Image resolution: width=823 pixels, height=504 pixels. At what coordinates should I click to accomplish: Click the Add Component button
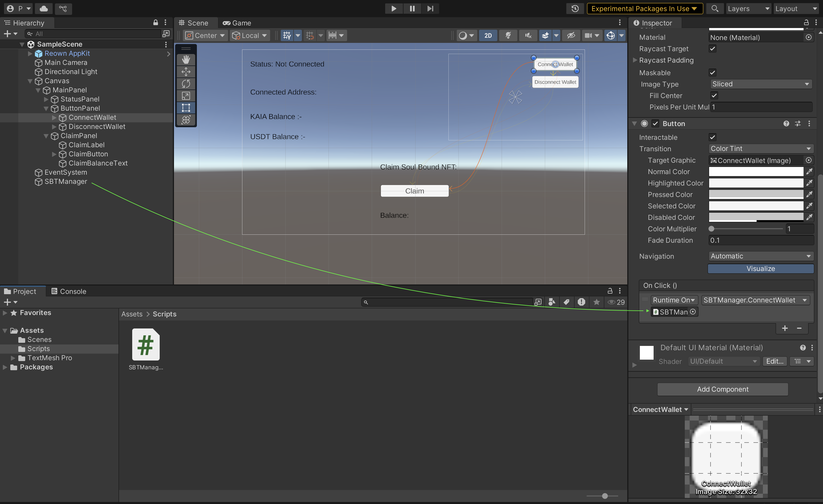point(723,389)
